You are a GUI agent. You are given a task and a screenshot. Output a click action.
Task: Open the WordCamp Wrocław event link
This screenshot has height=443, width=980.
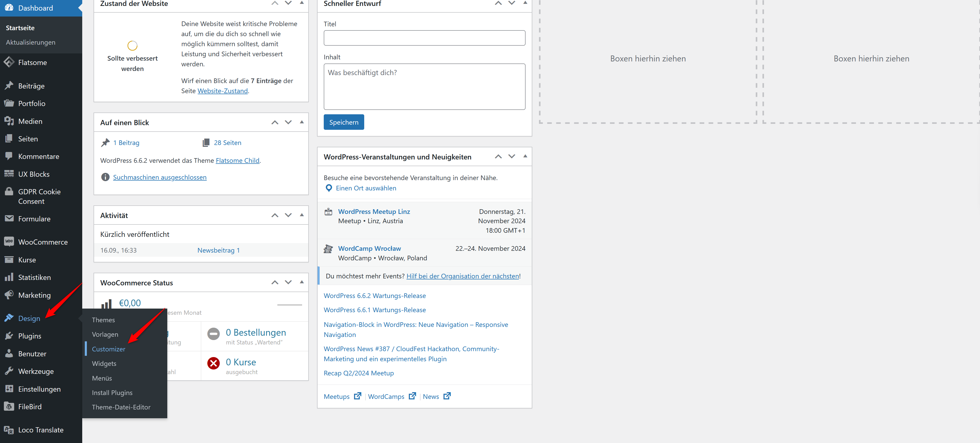[x=369, y=248]
